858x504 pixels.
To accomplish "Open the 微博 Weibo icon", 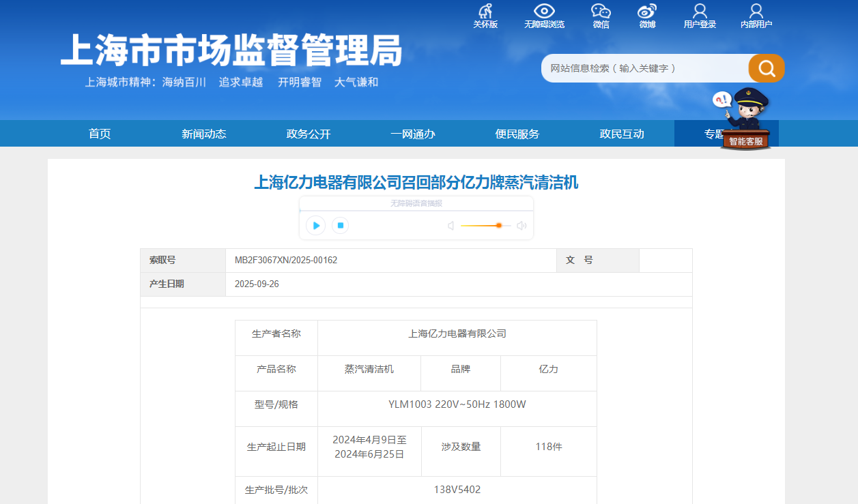I will (x=647, y=12).
